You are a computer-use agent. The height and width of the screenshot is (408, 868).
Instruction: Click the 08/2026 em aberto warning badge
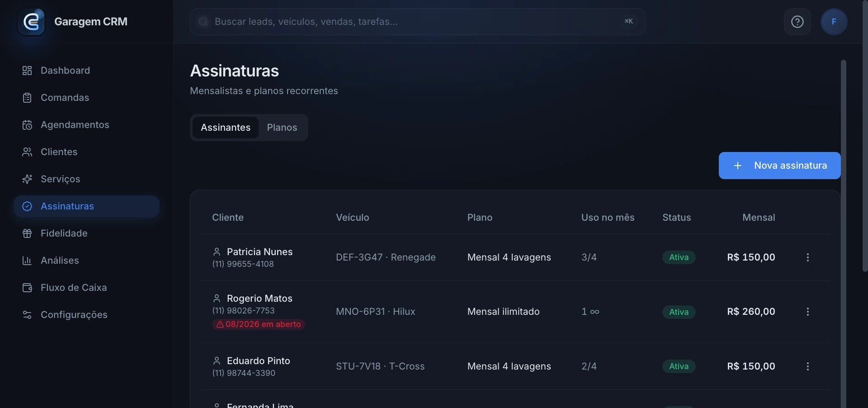(x=259, y=324)
